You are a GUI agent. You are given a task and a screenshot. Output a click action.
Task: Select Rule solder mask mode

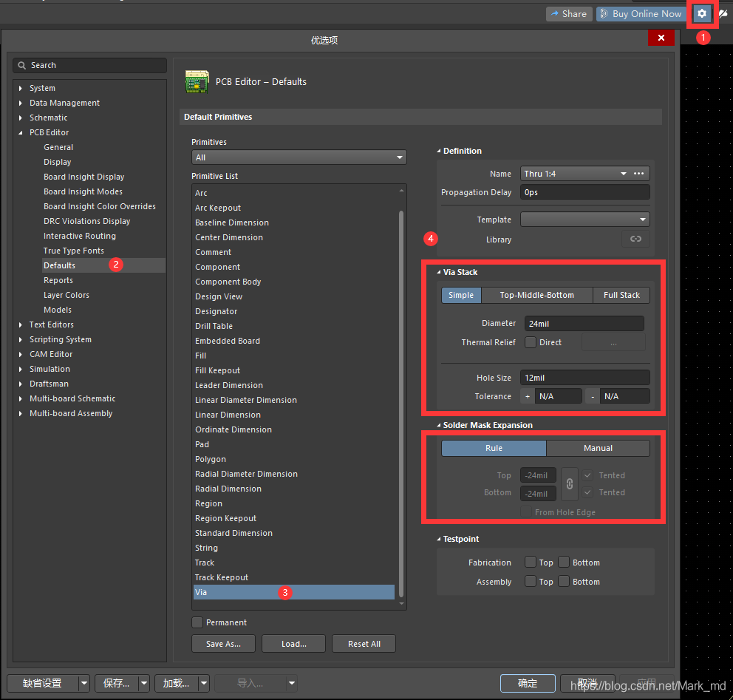[494, 448]
